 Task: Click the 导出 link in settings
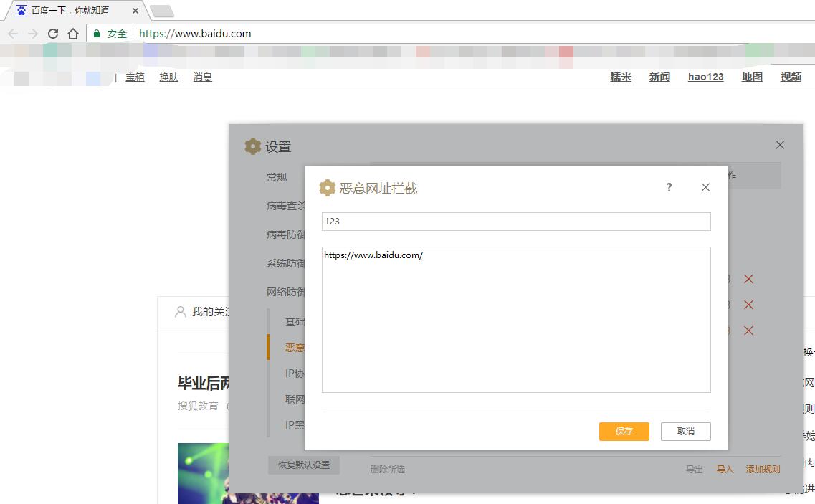pyautogui.click(x=695, y=469)
